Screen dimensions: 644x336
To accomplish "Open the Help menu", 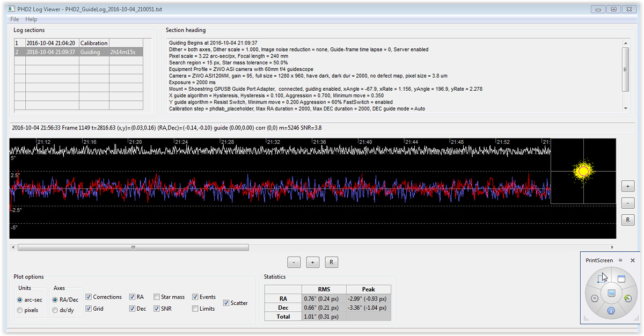I will click(31, 19).
